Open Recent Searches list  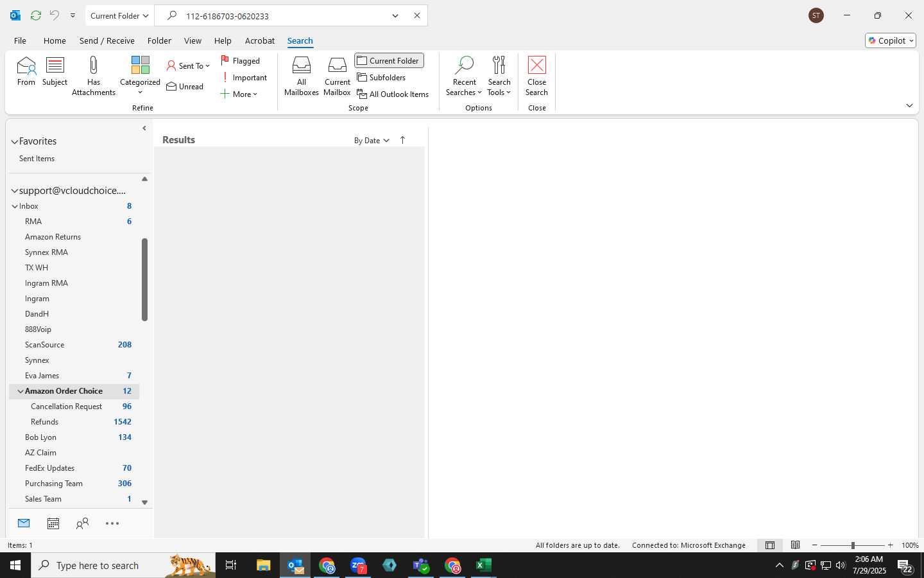tap(464, 76)
